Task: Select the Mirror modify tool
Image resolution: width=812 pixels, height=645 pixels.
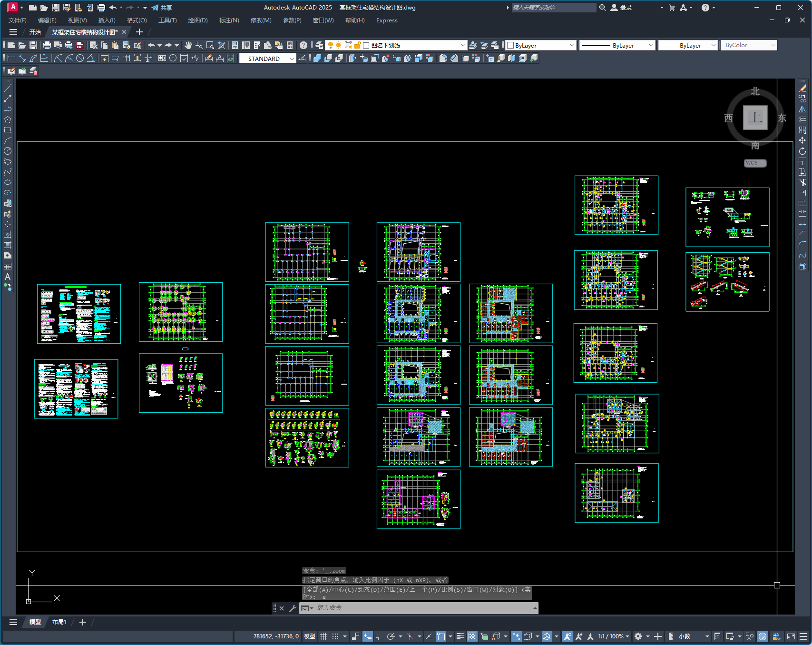Action: 802,109
